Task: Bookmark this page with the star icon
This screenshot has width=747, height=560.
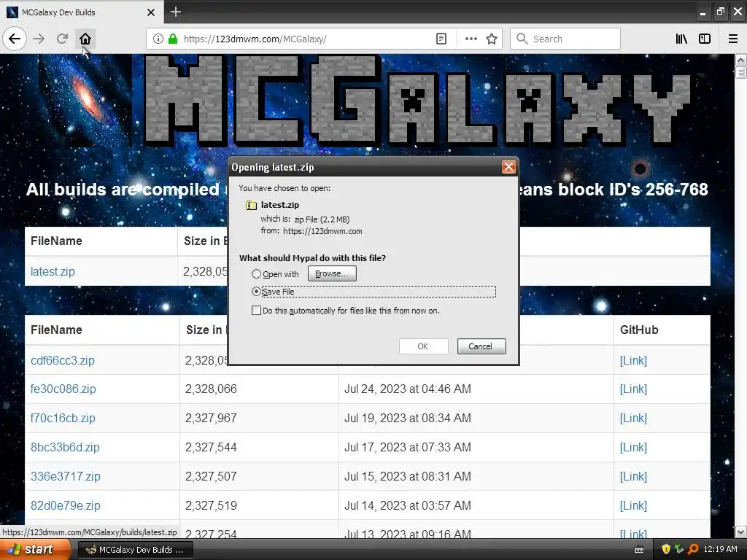Action: click(492, 39)
